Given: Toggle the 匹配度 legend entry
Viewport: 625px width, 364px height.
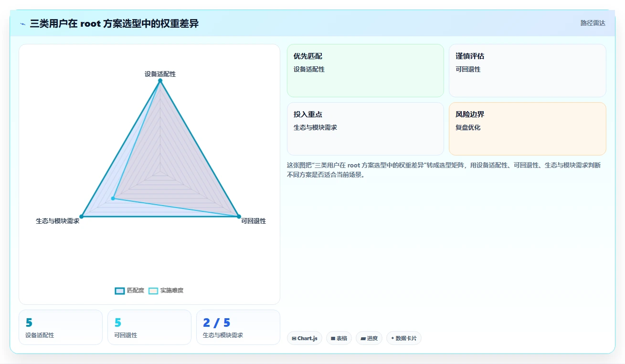Looking at the screenshot, I should 129,291.
